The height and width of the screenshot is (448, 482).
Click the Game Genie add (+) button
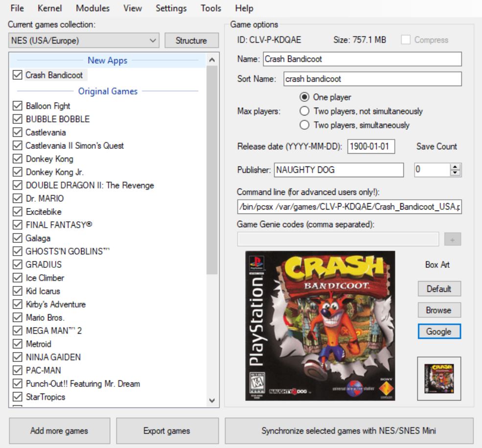pyautogui.click(x=453, y=239)
